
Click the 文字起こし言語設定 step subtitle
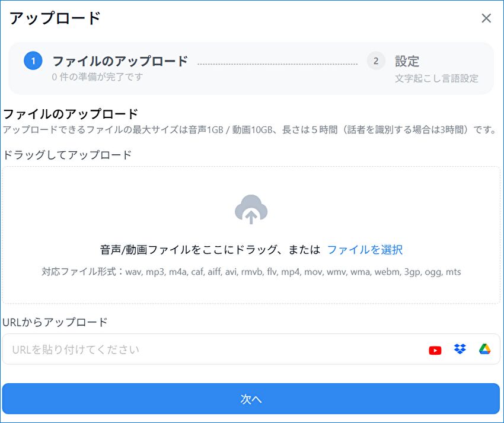tap(436, 78)
